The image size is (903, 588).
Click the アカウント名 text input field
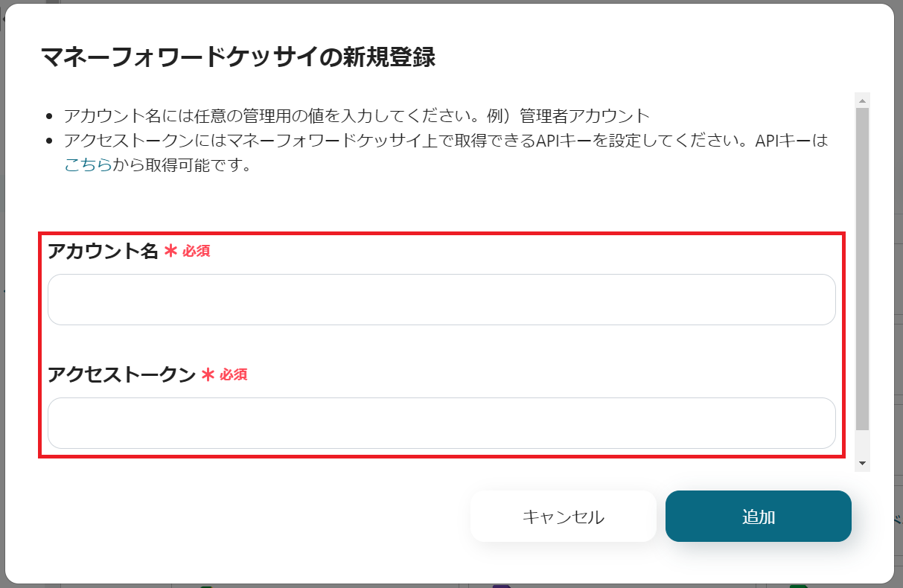click(x=441, y=299)
